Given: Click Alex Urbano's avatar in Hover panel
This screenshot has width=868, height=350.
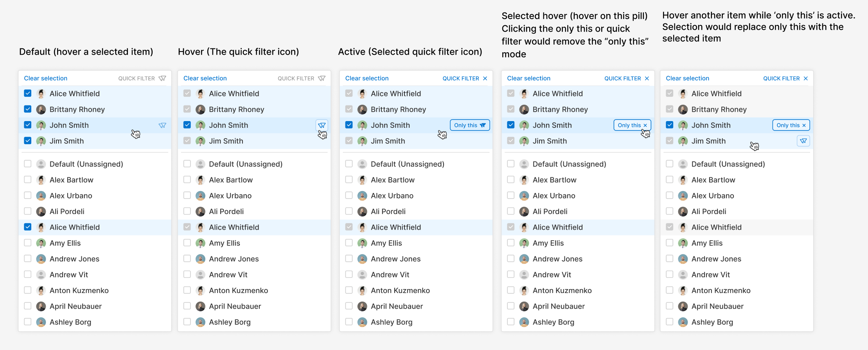Looking at the screenshot, I should pos(200,196).
